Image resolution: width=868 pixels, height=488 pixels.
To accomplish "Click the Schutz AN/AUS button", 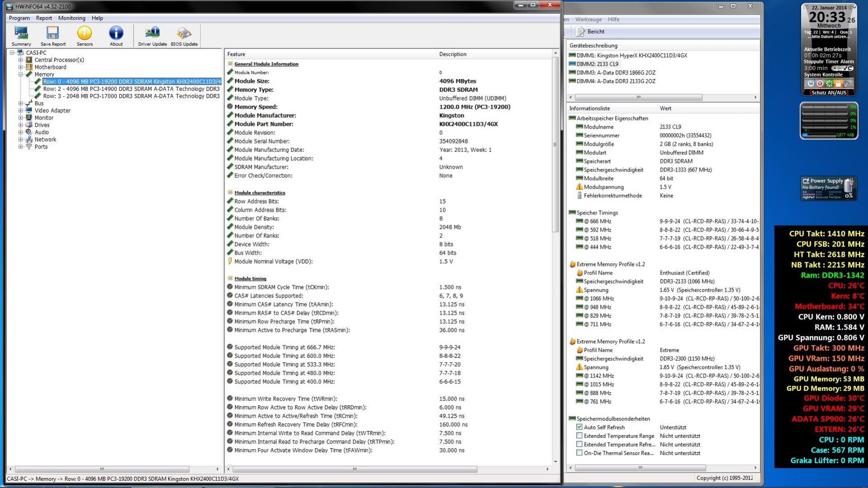I will [x=829, y=93].
